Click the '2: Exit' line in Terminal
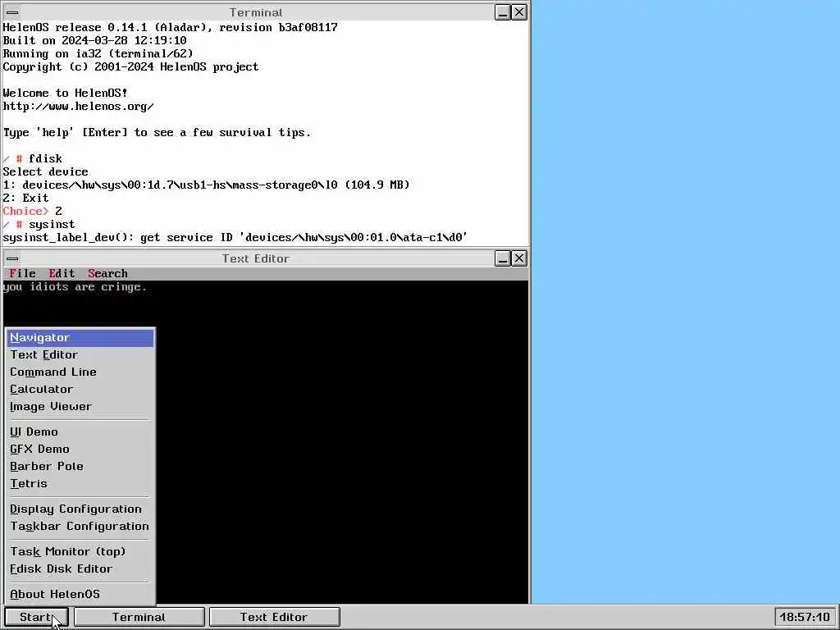This screenshot has height=630, width=840. (25, 199)
